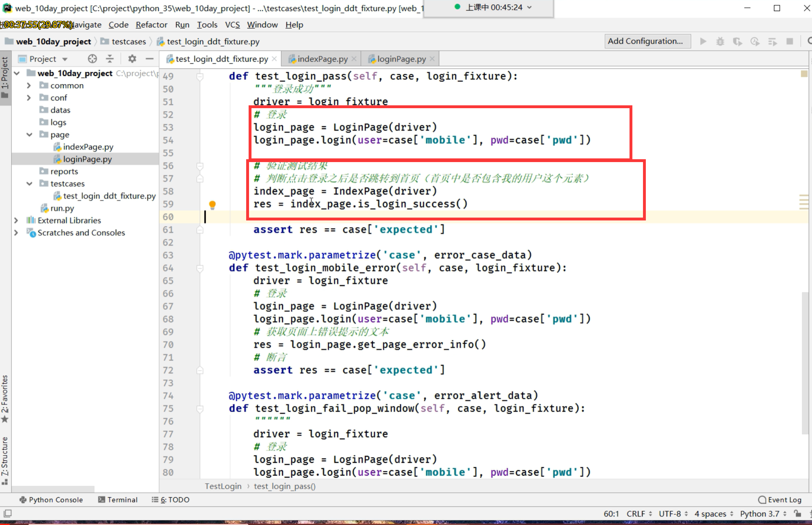The height and width of the screenshot is (525, 812).
Task: Open the Project view dropdown
Action: [x=65, y=59]
